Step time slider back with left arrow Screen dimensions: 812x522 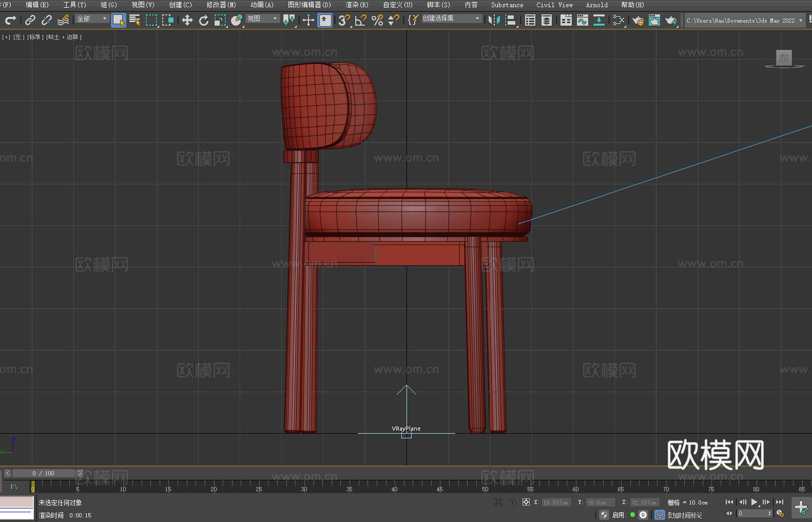coord(8,473)
